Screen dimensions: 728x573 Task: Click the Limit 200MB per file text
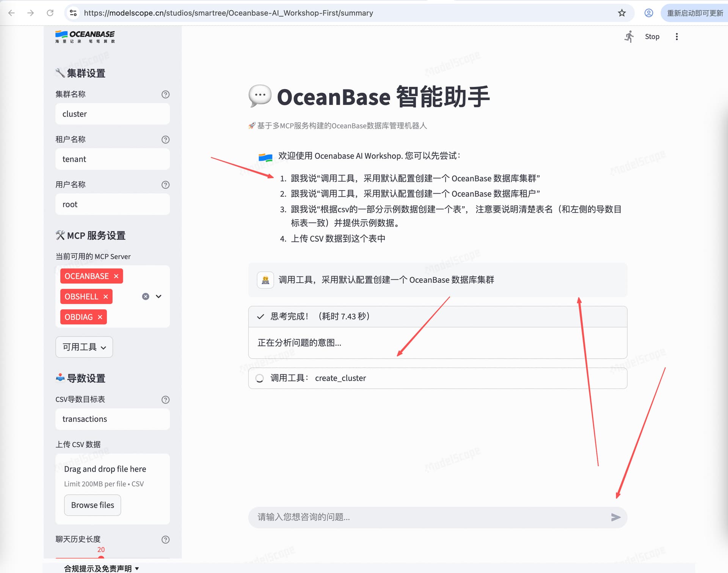pos(104,484)
